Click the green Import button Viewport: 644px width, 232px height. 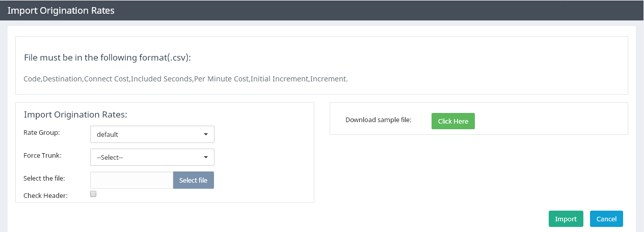pyautogui.click(x=566, y=219)
